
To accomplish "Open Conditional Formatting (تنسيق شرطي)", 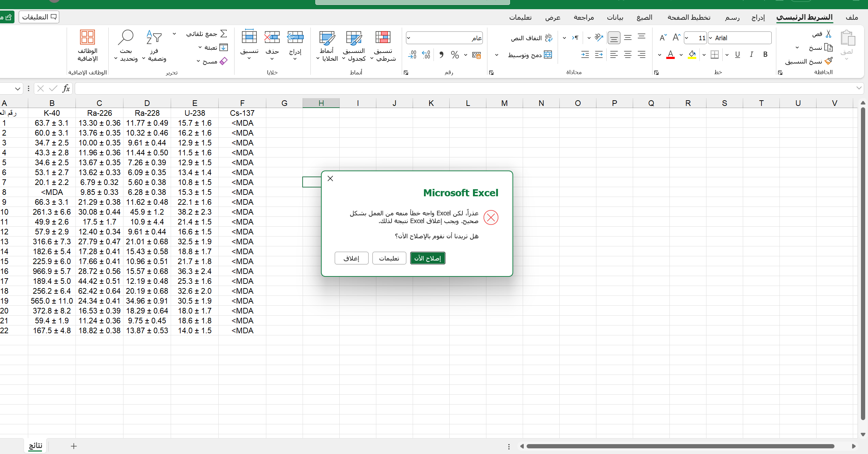I will pyautogui.click(x=383, y=46).
